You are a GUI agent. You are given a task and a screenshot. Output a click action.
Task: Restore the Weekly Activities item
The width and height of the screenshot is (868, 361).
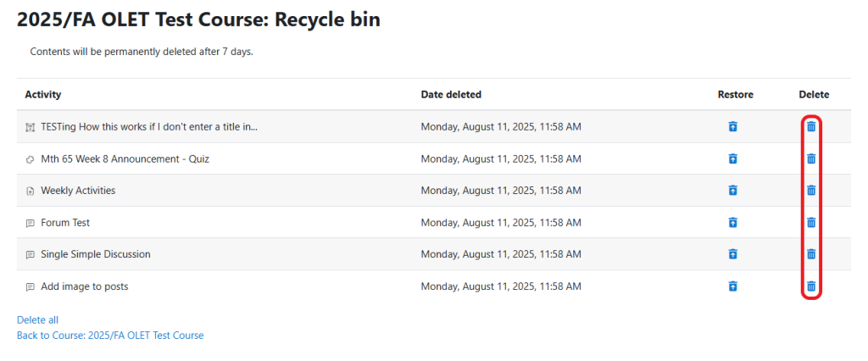pos(733,191)
